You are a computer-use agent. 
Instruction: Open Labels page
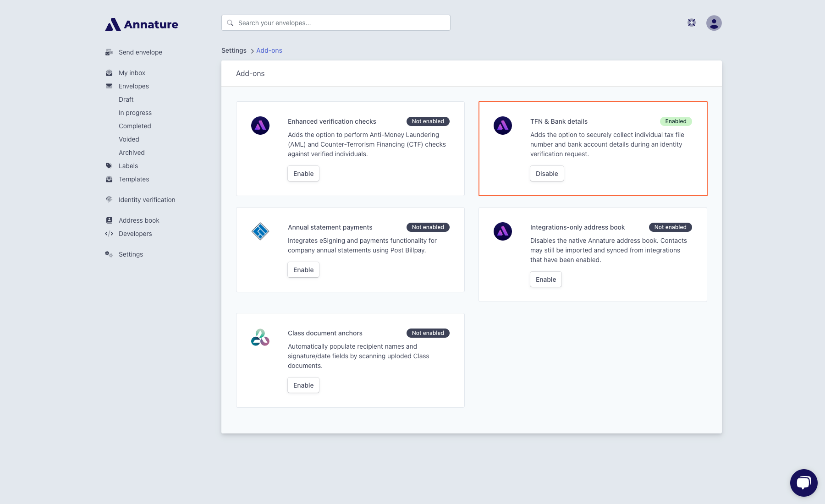point(128,166)
